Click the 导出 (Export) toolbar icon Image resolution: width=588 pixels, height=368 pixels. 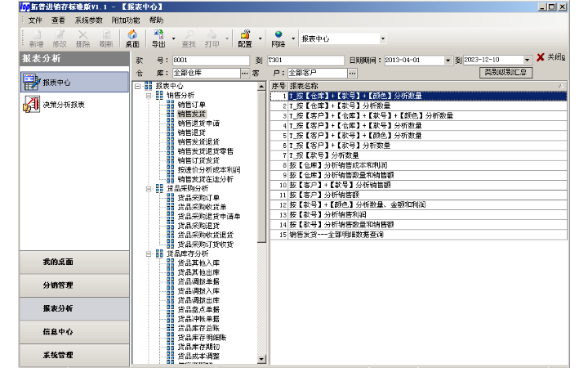tap(158, 38)
